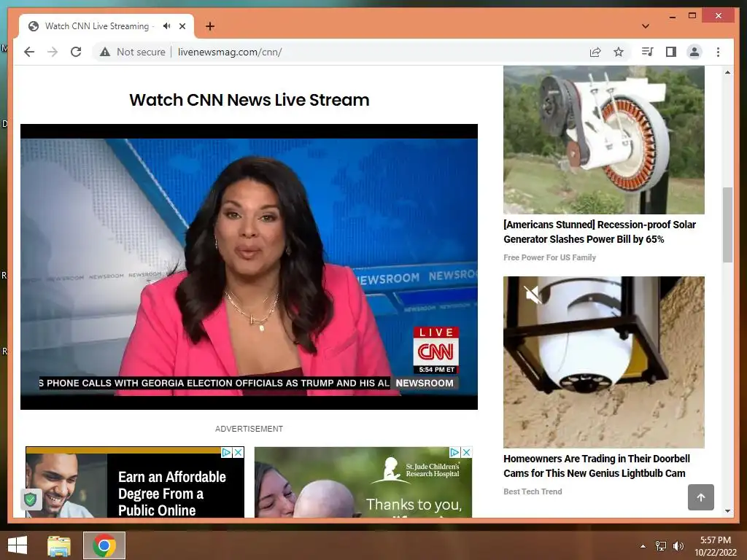
Task: Click the ADVERTISEMENT label text
Action: pyautogui.click(x=249, y=429)
